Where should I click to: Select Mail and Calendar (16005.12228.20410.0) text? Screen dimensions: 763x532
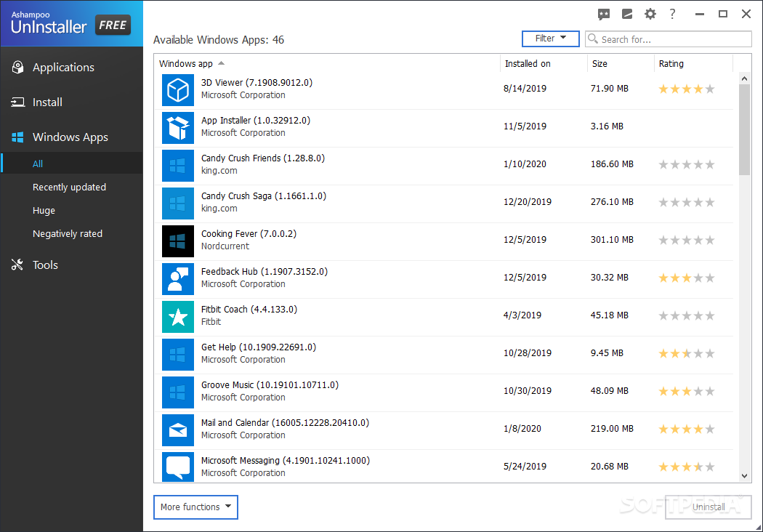tap(285, 423)
